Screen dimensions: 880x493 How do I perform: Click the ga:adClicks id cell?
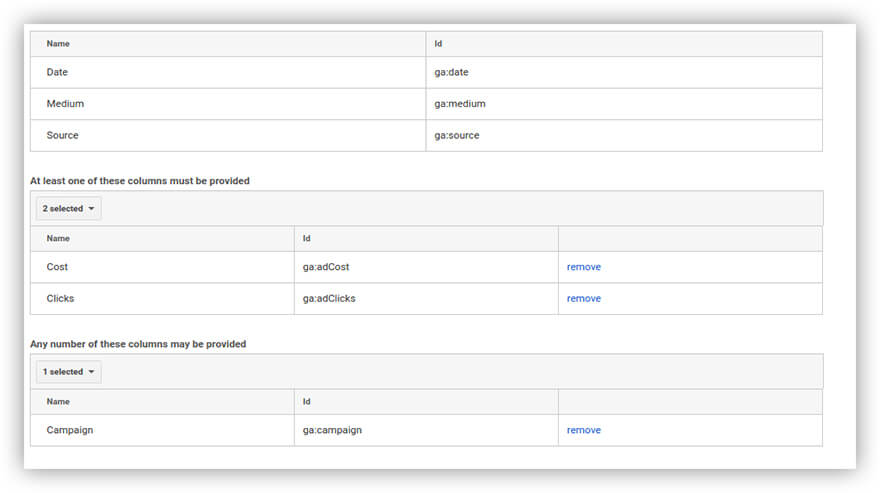pos(329,299)
